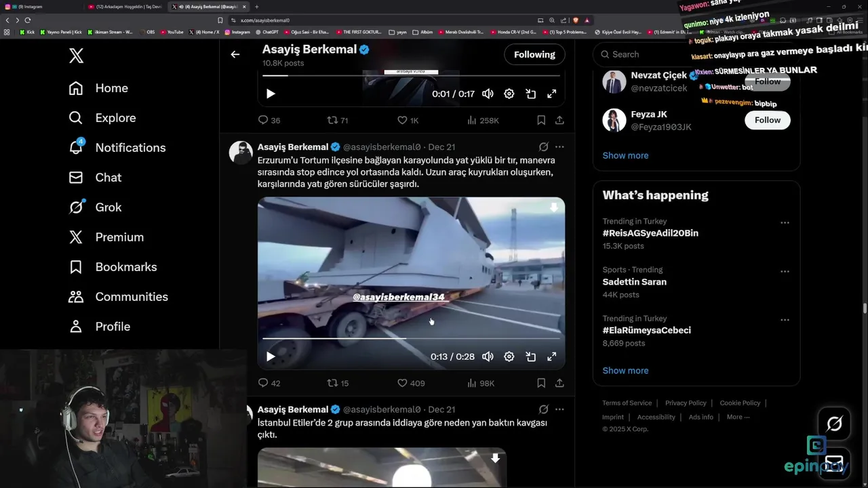This screenshot has height=488, width=868.
Task: Open Chat from the sidebar
Action: coord(95,178)
